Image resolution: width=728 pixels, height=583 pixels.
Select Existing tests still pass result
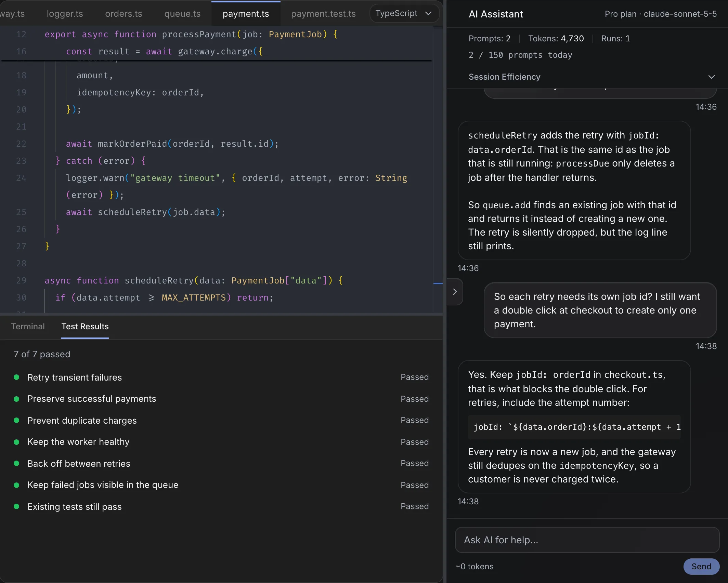click(221, 506)
